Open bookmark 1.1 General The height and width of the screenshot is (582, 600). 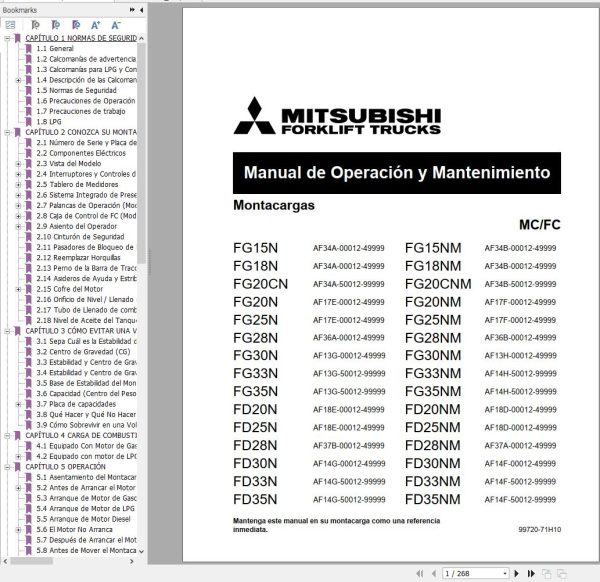point(55,49)
